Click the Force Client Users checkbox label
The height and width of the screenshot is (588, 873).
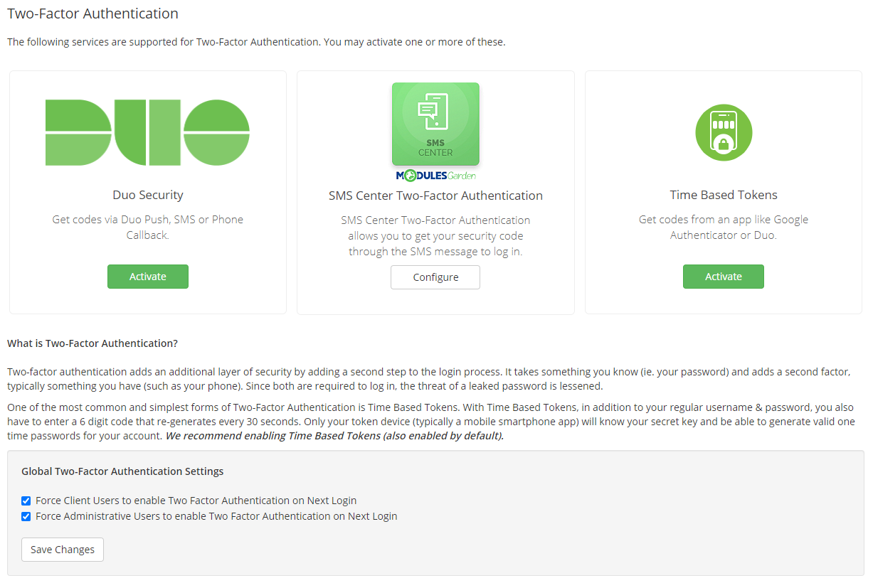point(196,501)
